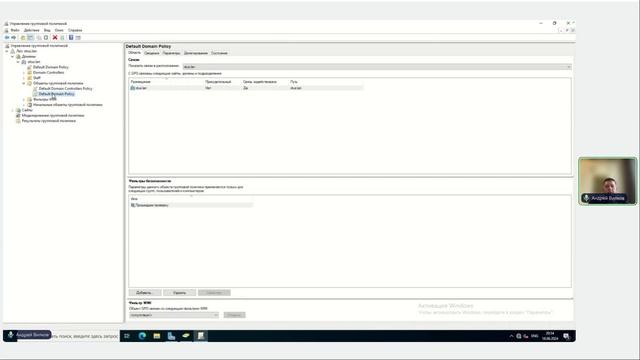Show hidden tray icons chevron

(x=511, y=336)
